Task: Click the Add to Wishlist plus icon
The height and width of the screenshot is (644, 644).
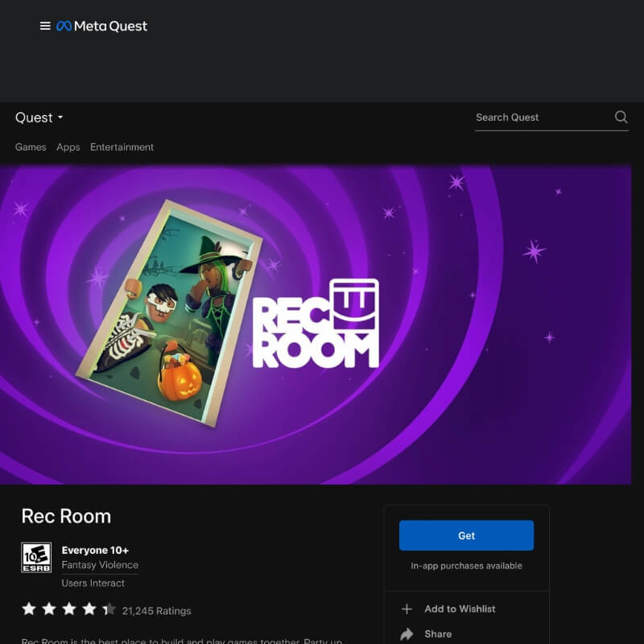Action: click(407, 609)
